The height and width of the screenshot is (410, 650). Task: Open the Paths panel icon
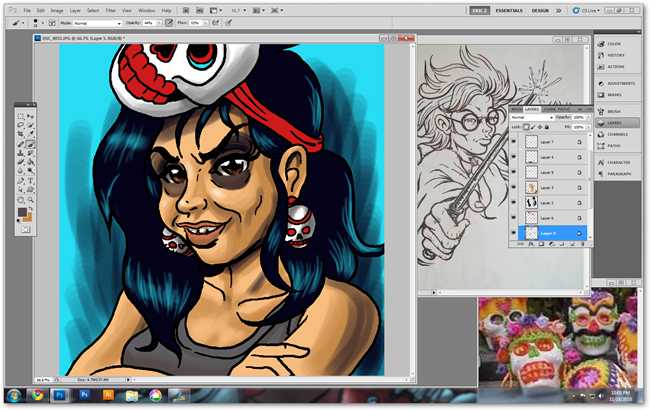click(601, 146)
